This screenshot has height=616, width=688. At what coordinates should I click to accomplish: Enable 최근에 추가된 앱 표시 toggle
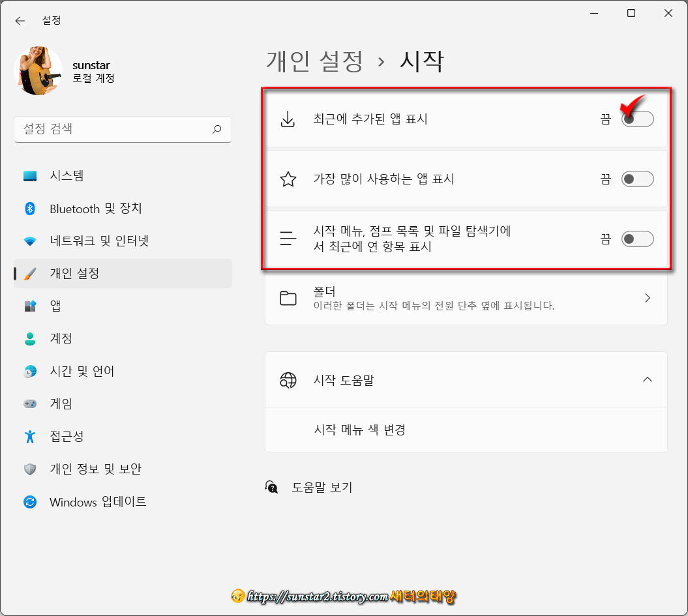pyautogui.click(x=637, y=119)
